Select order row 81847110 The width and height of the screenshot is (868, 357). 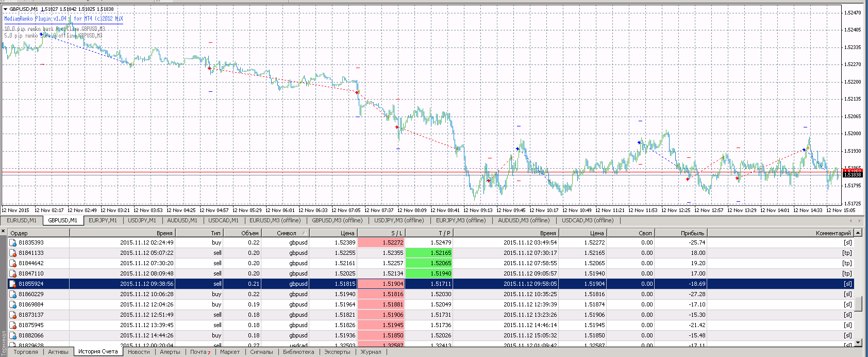pyautogui.click(x=431, y=273)
